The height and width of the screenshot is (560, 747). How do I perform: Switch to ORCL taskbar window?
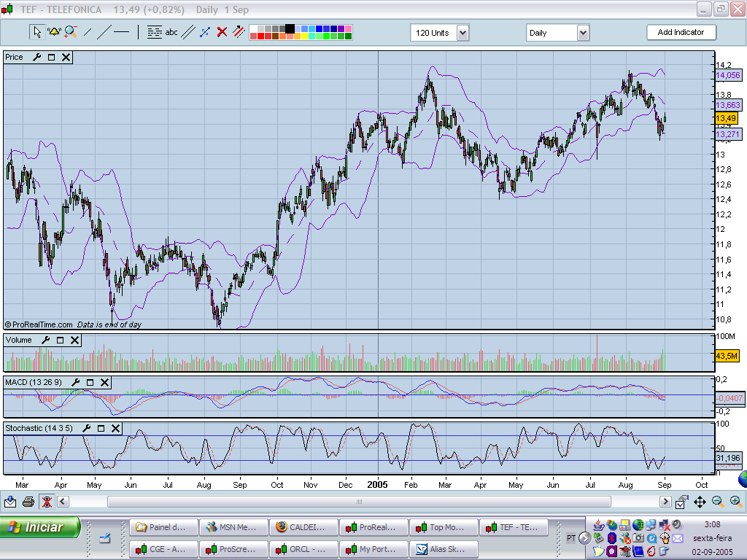click(x=303, y=549)
